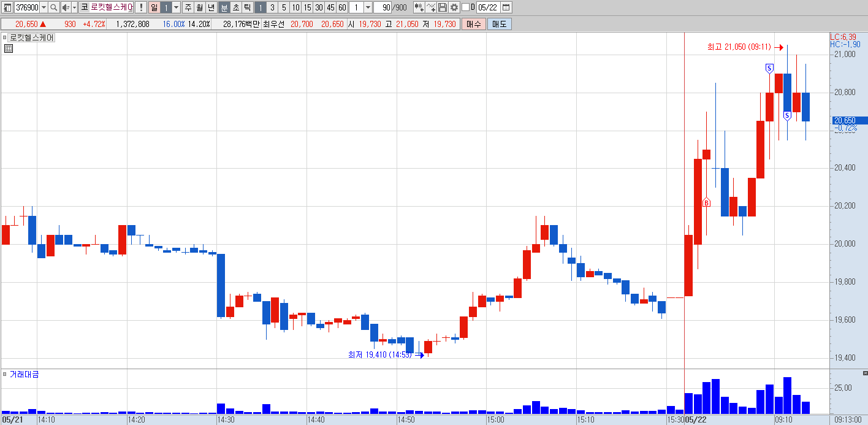Click the 매수 buy button

tap(474, 24)
